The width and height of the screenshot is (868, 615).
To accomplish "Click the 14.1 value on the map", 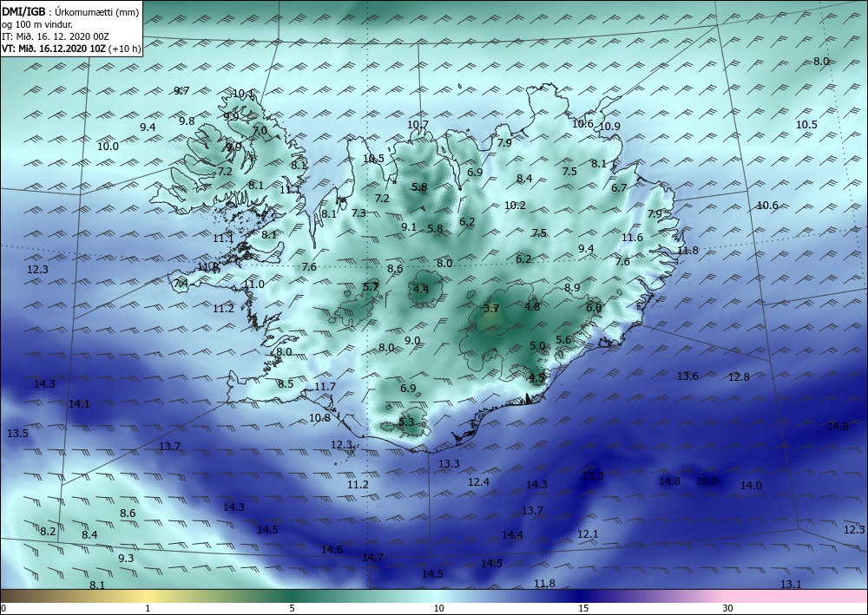I will point(79,404).
